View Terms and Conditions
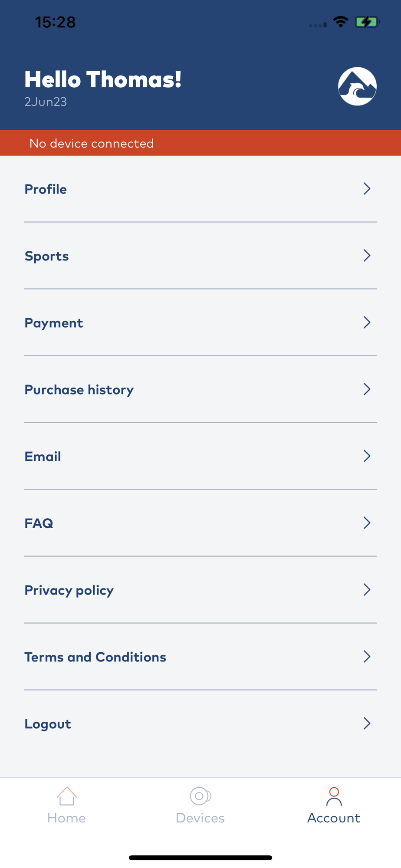 95,657
